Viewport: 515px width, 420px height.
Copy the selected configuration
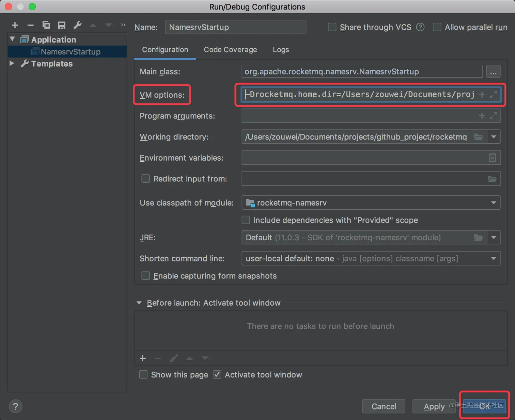point(46,25)
